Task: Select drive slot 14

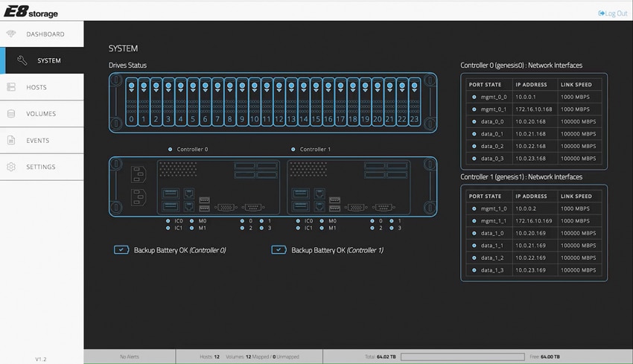Action: click(x=304, y=103)
